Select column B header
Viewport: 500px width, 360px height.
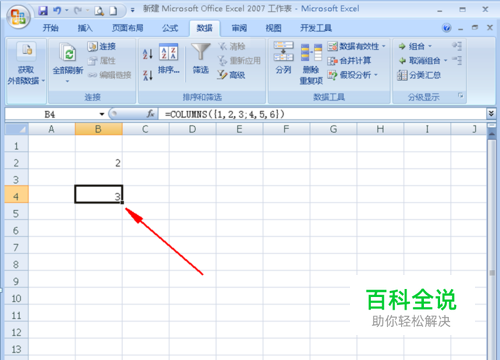click(99, 129)
